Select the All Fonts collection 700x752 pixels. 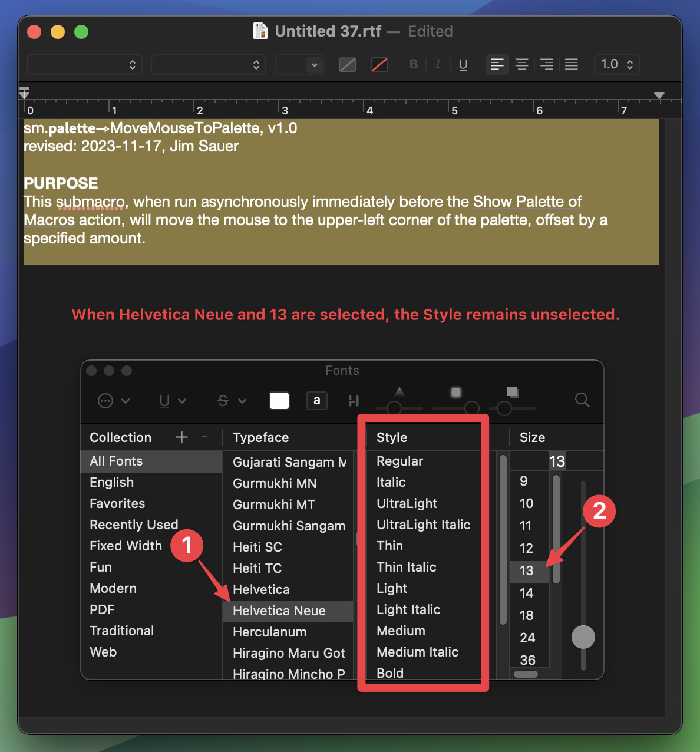point(151,461)
